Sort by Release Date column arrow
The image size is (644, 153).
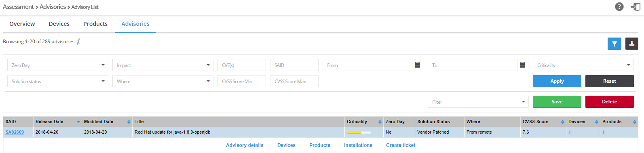(78, 122)
